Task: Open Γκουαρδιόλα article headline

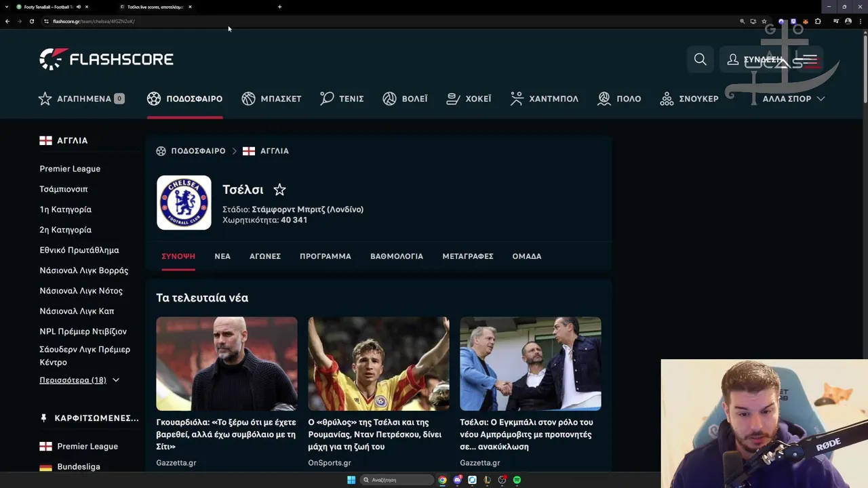Action: click(x=226, y=434)
